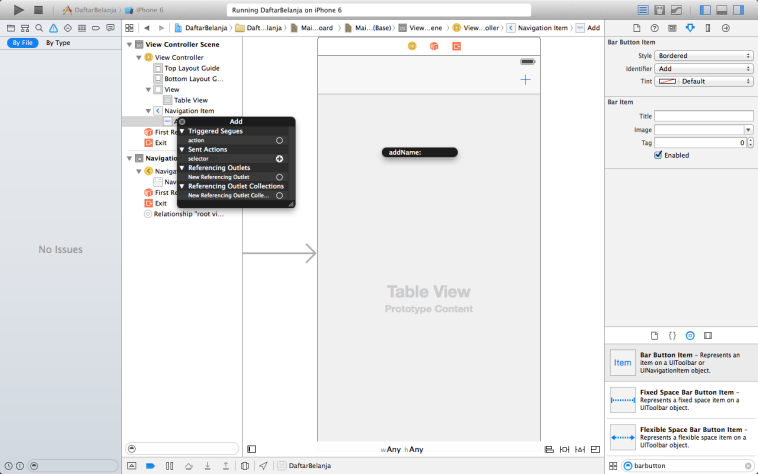Viewport: 758px width, 474px height.
Task: Open the project navigator
Action: point(11,28)
